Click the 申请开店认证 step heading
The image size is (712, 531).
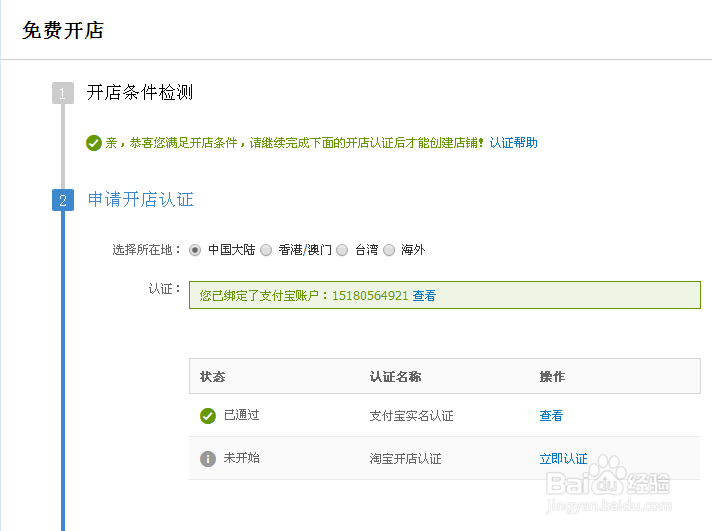(x=140, y=199)
